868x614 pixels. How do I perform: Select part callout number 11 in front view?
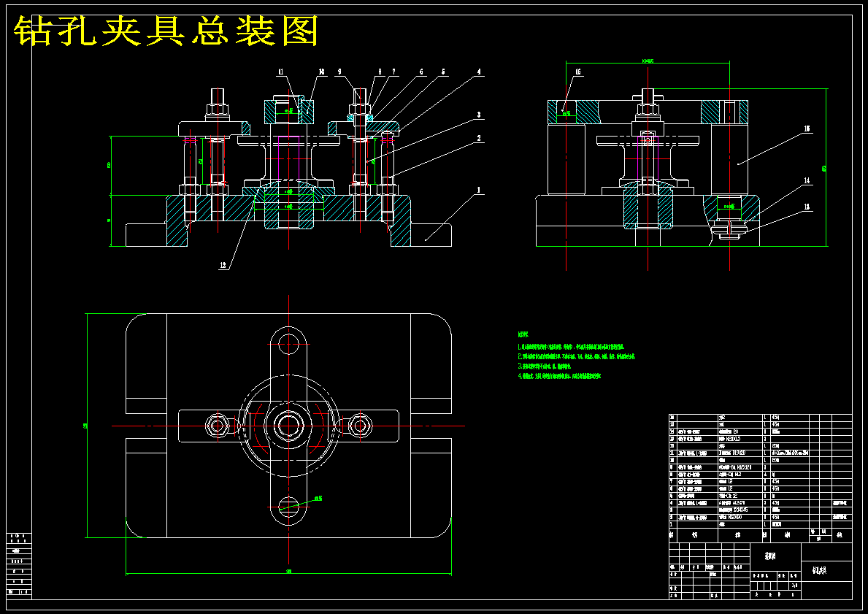point(280,72)
